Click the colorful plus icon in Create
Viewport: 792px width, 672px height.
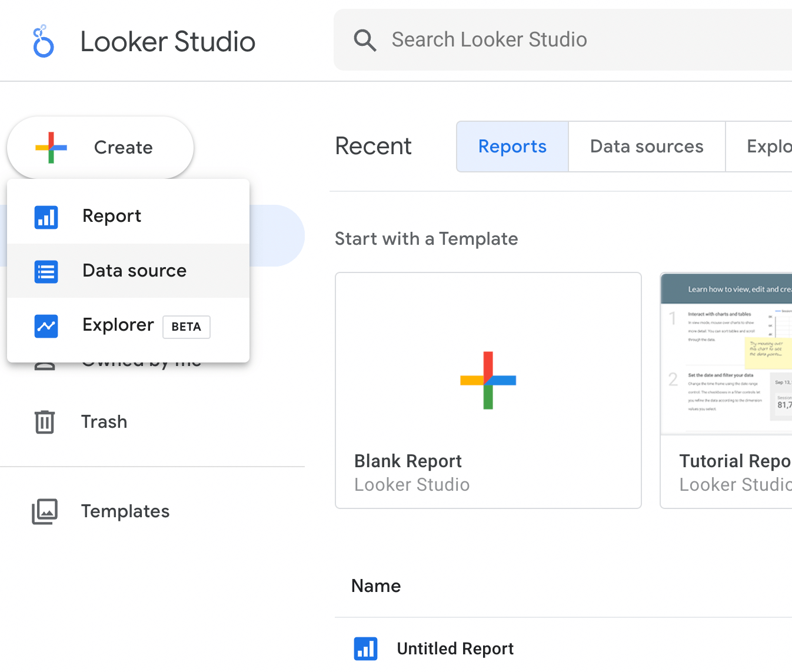pyautogui.click(x=51, y=148)
